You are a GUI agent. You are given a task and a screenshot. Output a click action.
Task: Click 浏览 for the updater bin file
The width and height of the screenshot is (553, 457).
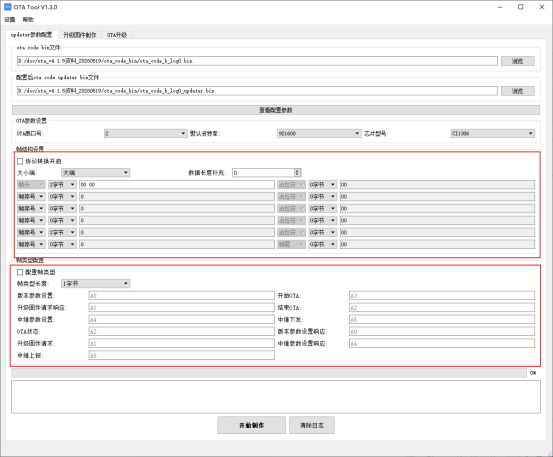tap(518, 91)
